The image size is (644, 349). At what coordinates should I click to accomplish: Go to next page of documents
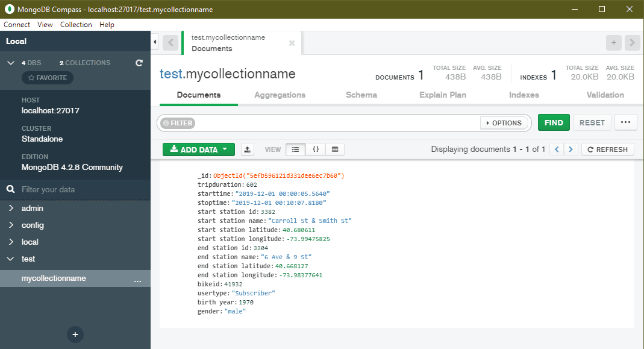[x=571, y=149]
